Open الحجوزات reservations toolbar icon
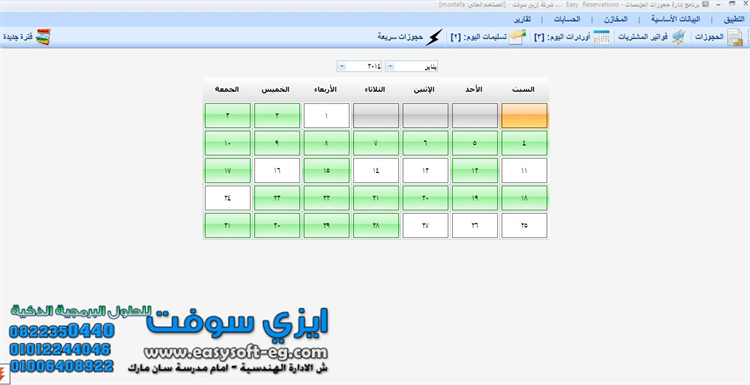The height and width of the screenshot is (385, 750). (735, 37)
